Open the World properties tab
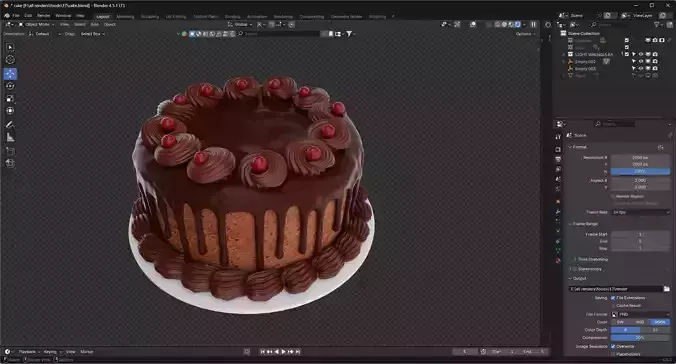Viewport: 676px width, 364px height. pyautogui.click(x=558, y=189)
